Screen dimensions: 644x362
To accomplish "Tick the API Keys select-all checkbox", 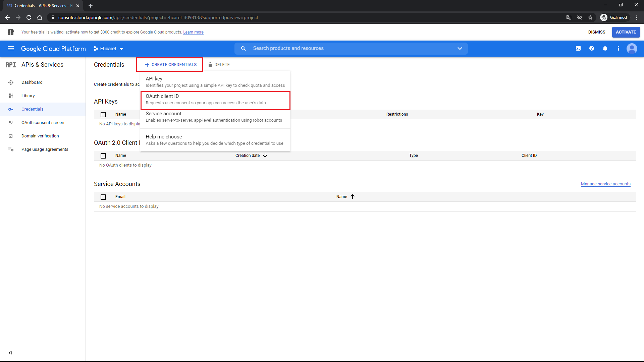I will [103, 115].
